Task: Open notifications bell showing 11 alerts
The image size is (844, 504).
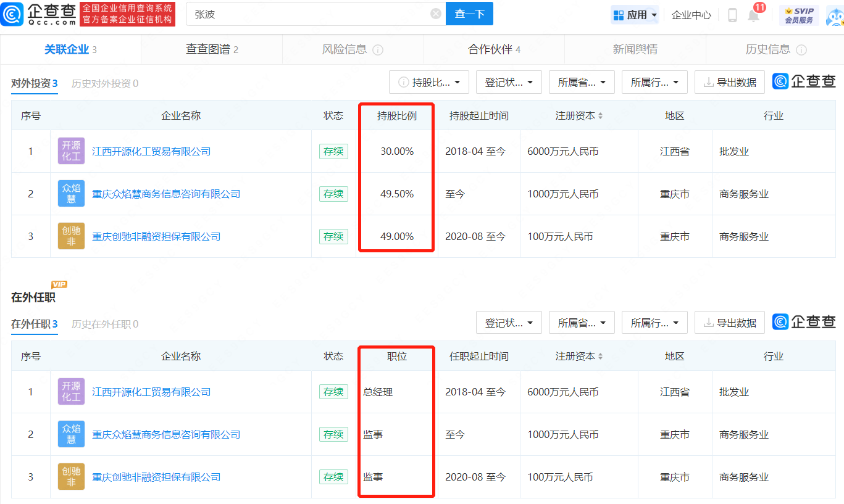Action: coord(754,15)
